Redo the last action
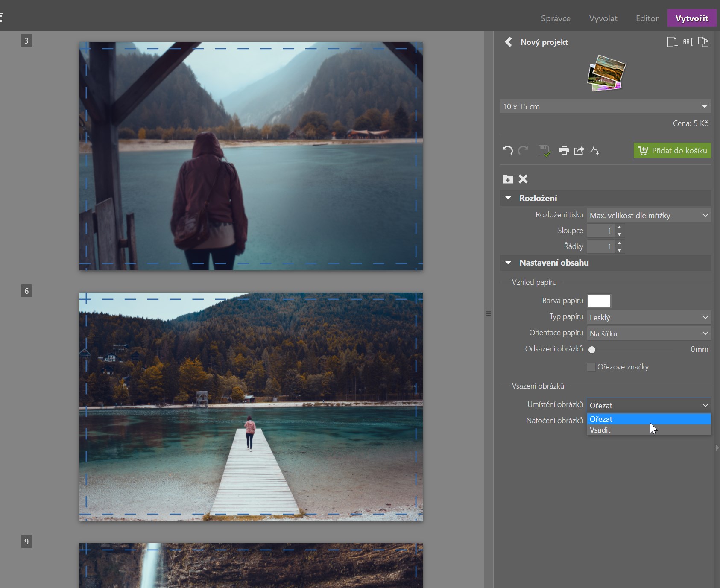The height and width of the screenshot is (588, 720). pyautogui.click(x=523, y=150)
